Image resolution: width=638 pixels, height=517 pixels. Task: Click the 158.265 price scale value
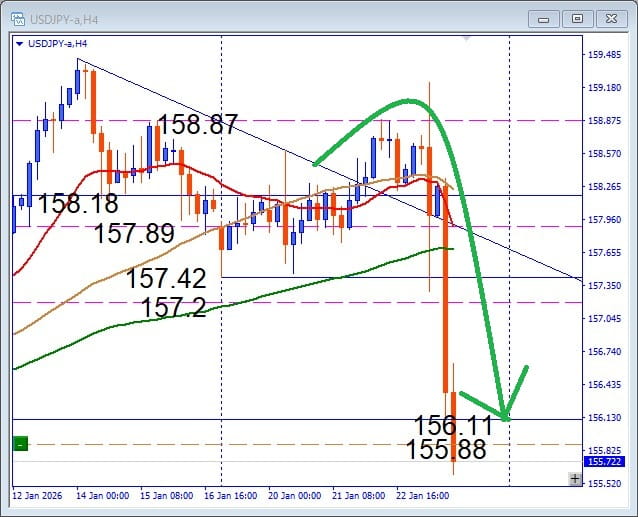[x=605, y=186]
